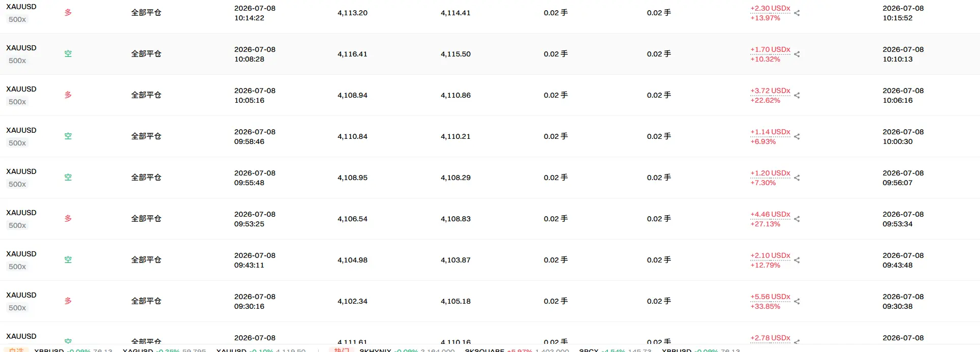Click the entry price 4,104.98
The height and width of the screenshot is (352, 980).
click(x=352, y=260)
